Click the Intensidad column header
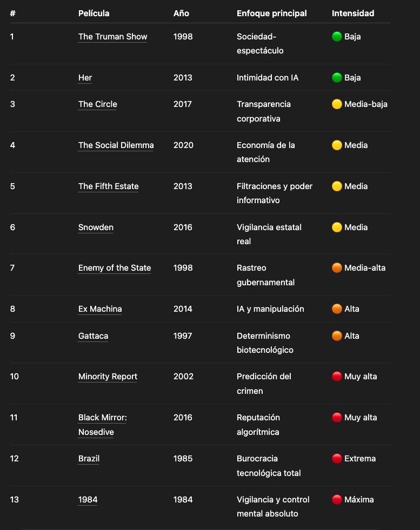Image resolution: width=420 pixels, height=530 pixels. tap(353, 14)
